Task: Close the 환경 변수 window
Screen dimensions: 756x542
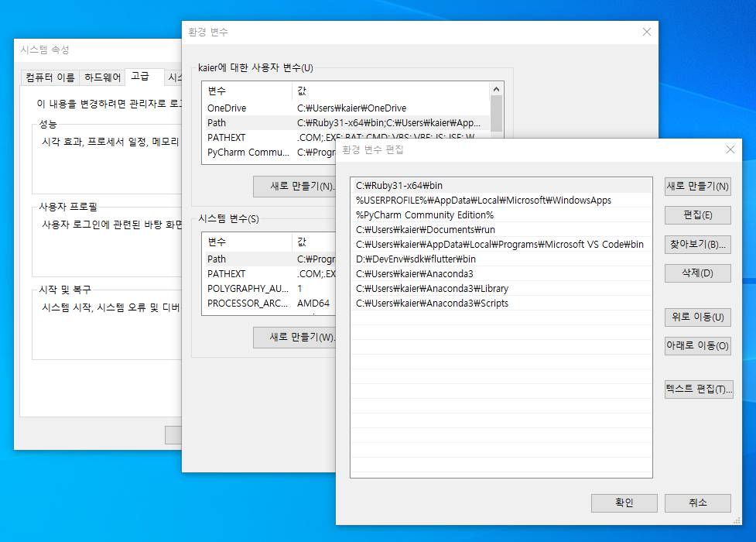Action: tap(646, 32)
